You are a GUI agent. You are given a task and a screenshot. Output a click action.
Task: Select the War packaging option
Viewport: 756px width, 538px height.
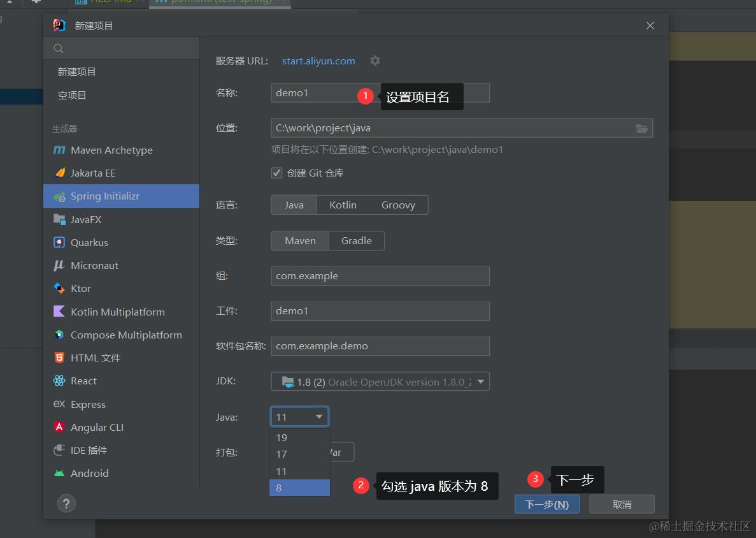[342, 452]
